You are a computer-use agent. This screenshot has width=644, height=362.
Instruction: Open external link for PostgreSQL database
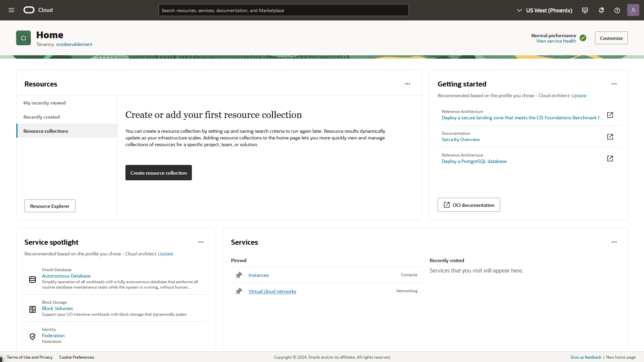click(610, 159)
